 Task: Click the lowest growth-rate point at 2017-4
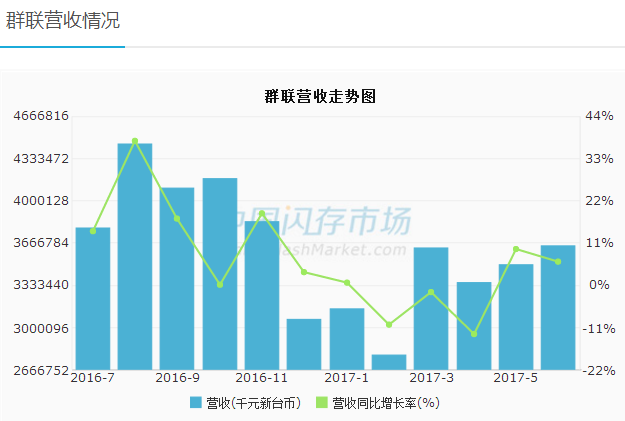pos(474,334)
